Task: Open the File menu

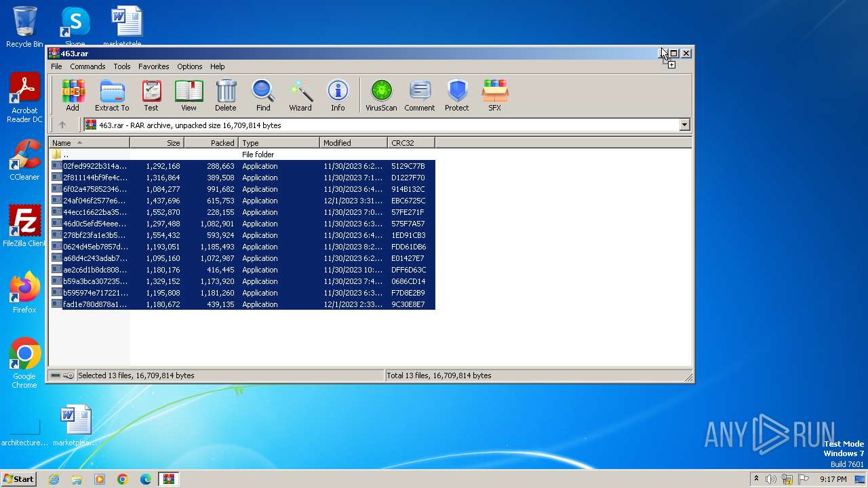Action: pyautogui.click(x=56, y=66)
